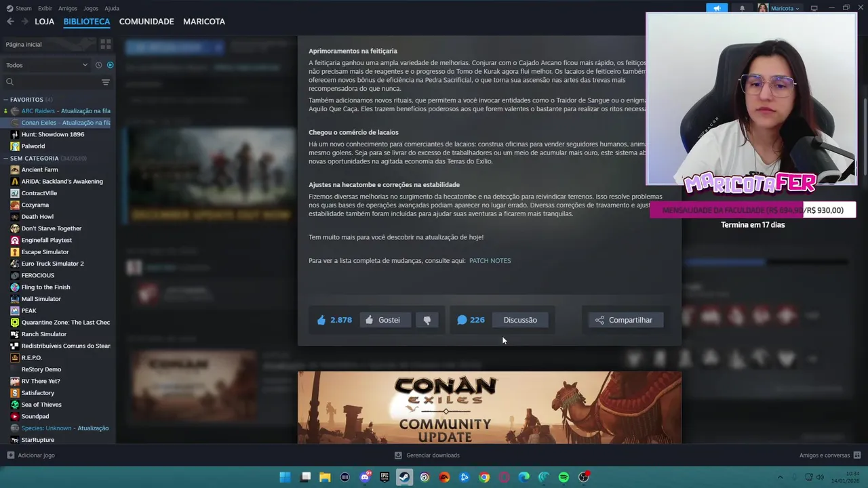Image resolution: width=868 pixels, height=488 pixels.
Task: Select Palworld in the library list
Action: pyautogui.click(x=33, y=146)
